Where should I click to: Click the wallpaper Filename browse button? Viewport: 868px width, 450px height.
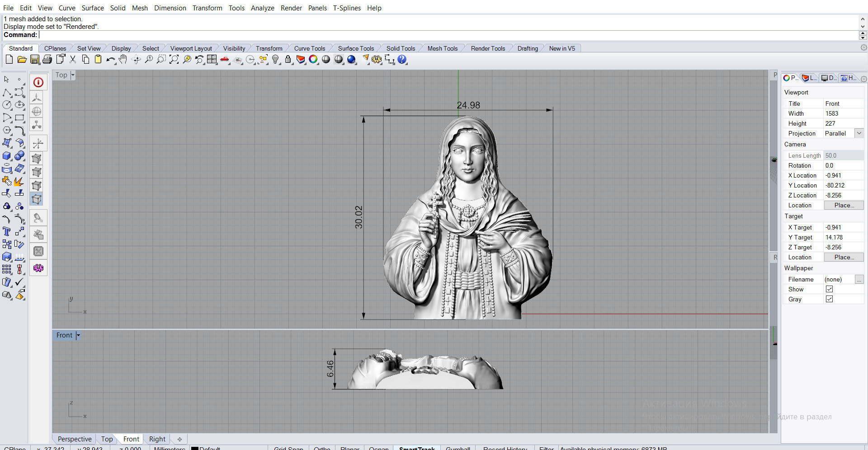[859, 279]
